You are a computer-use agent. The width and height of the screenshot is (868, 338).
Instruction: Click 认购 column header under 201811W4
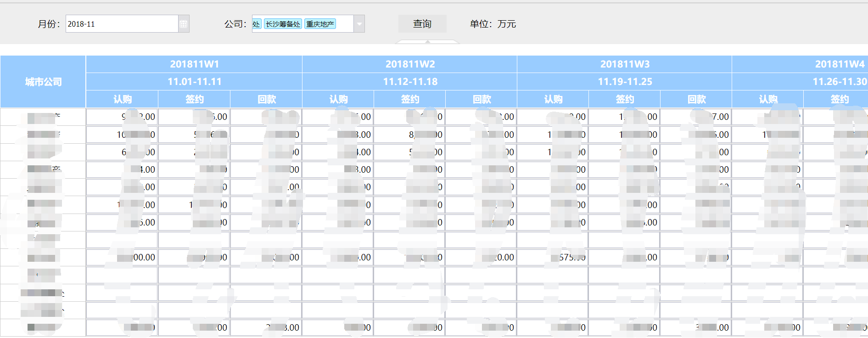768,99
